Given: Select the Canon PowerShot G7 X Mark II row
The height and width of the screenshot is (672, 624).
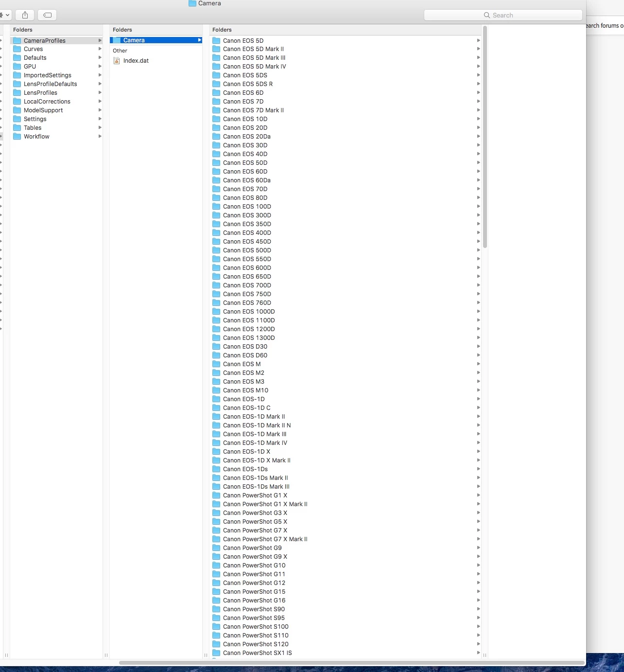Looking at the screenshot, I should click(x=346, y=539).
